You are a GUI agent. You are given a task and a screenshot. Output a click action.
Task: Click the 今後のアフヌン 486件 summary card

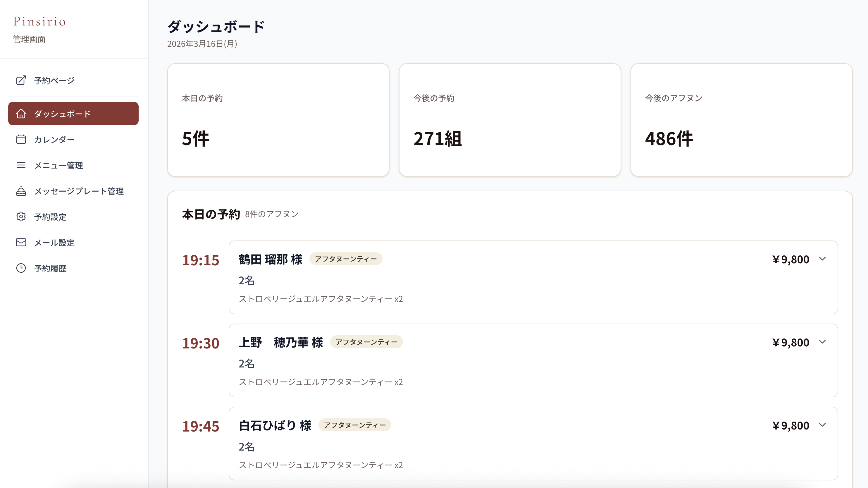pyautogui.click(x=741, y=120)
